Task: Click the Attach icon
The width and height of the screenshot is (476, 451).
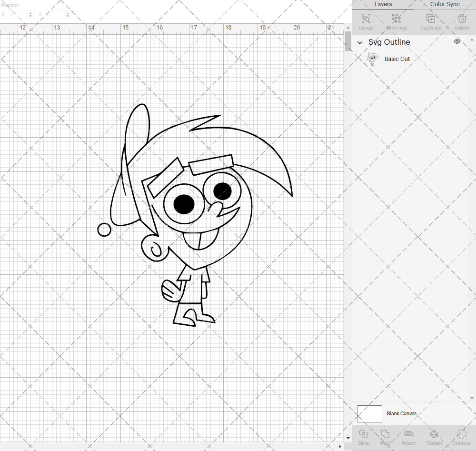Action: (408, 436)
